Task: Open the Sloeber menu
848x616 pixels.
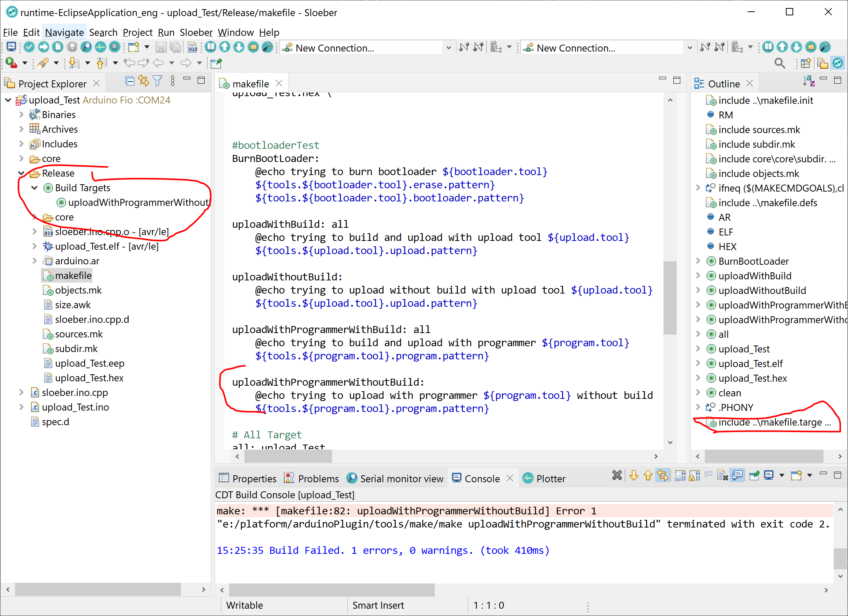Action: 196,33
